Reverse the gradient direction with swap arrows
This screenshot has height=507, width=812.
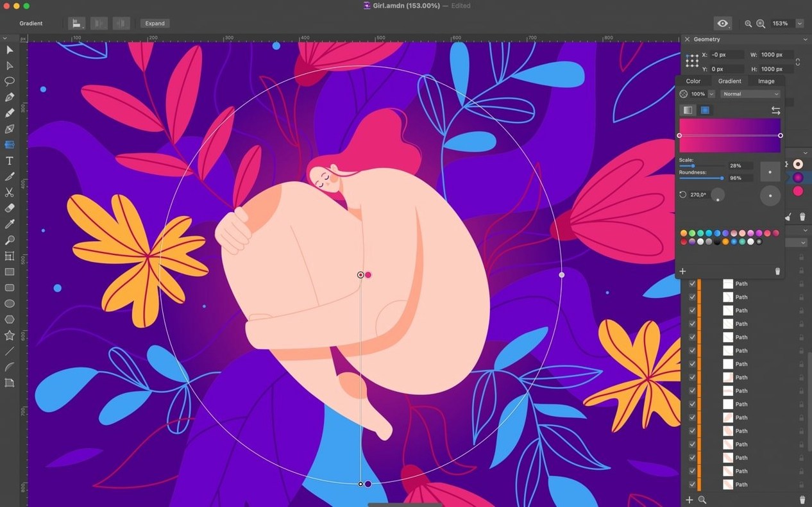[775, 110]
